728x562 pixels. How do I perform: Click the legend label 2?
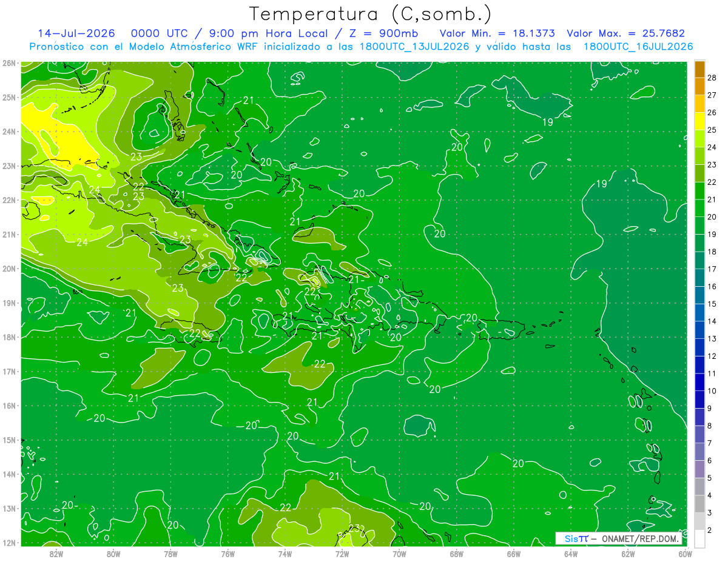710,530
